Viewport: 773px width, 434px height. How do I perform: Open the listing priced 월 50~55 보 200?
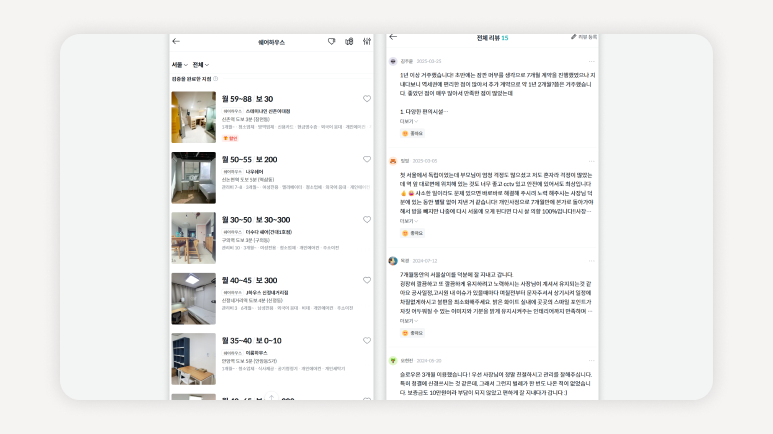(249, 160)
